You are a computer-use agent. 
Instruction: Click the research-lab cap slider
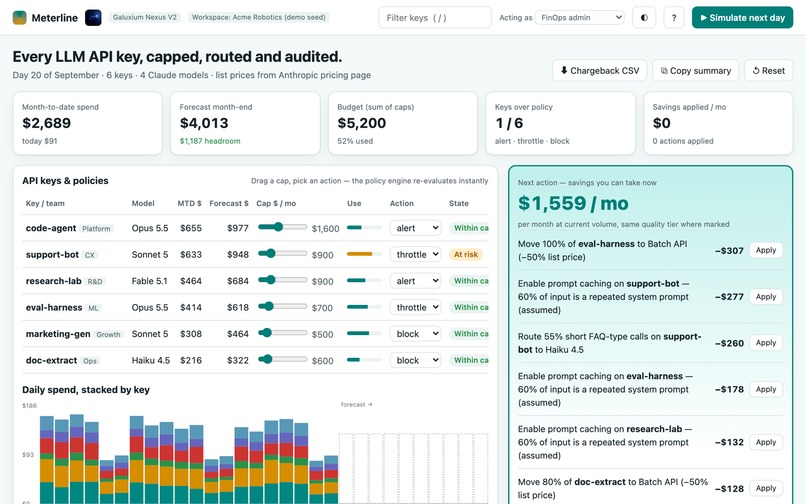282,280
